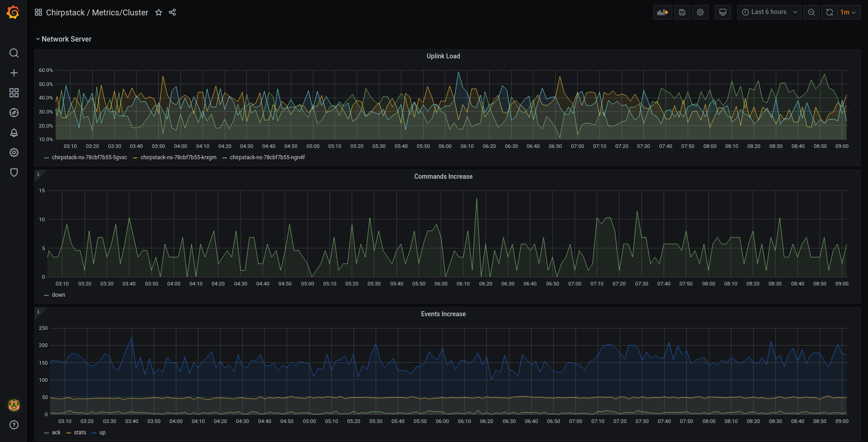The height and width of the screenshot is (442, 868).
Task: Click the yellow color swatch for krxgm
Action: (x=135, y=158)
